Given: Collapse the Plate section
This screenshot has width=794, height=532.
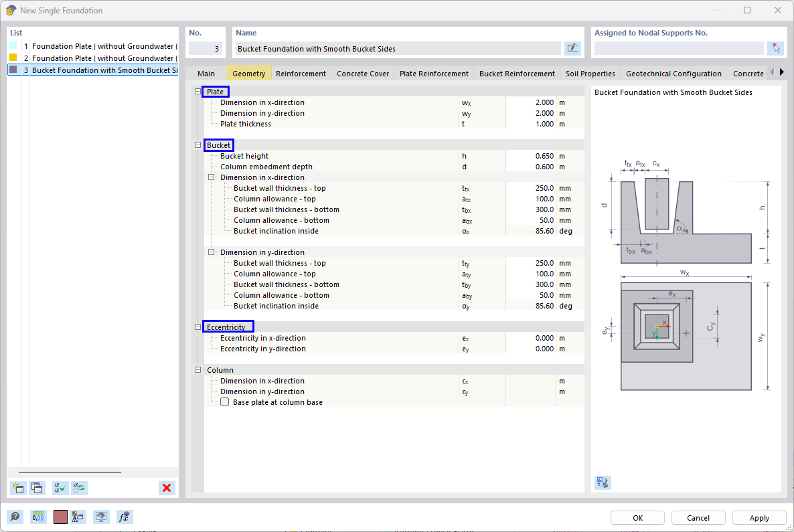Looking at the screenshot, I should point(197,91).
